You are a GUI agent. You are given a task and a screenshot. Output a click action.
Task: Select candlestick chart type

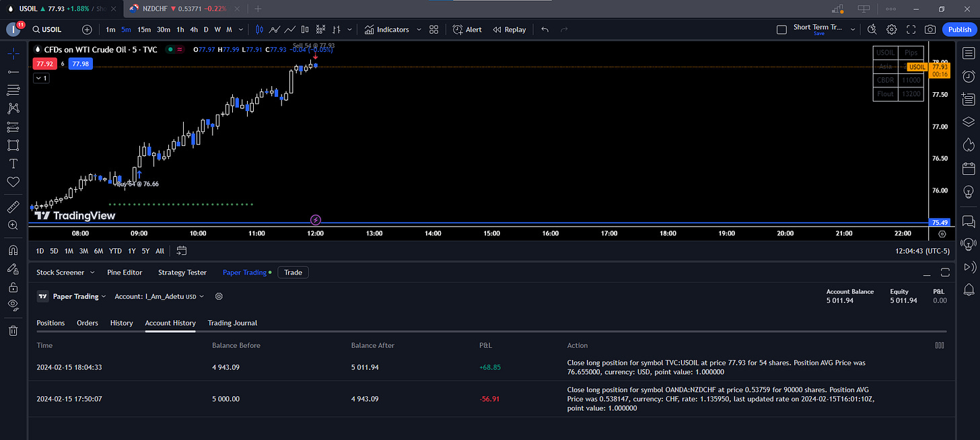260,30
